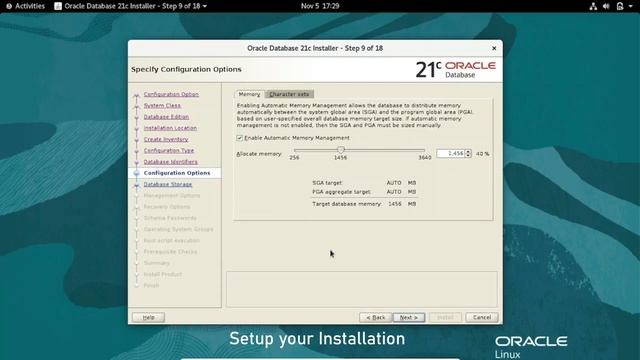The width and height of the screenshot is (640, 360).
Task: Click the Oracle 21c Database logo
Action: coord(456,69)
